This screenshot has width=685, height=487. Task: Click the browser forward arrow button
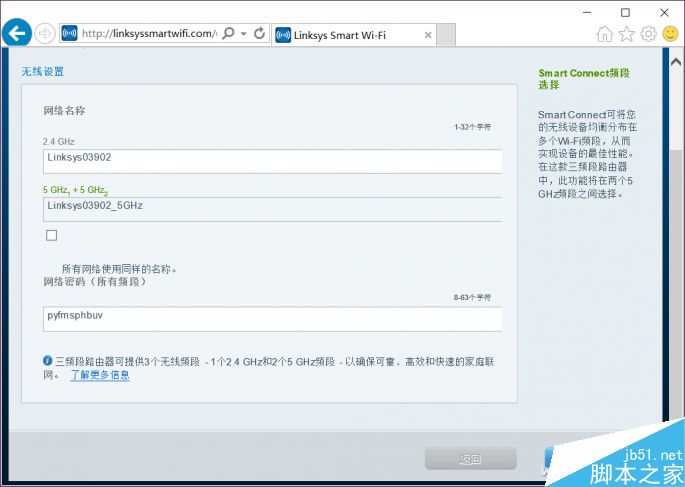point(45,33)
